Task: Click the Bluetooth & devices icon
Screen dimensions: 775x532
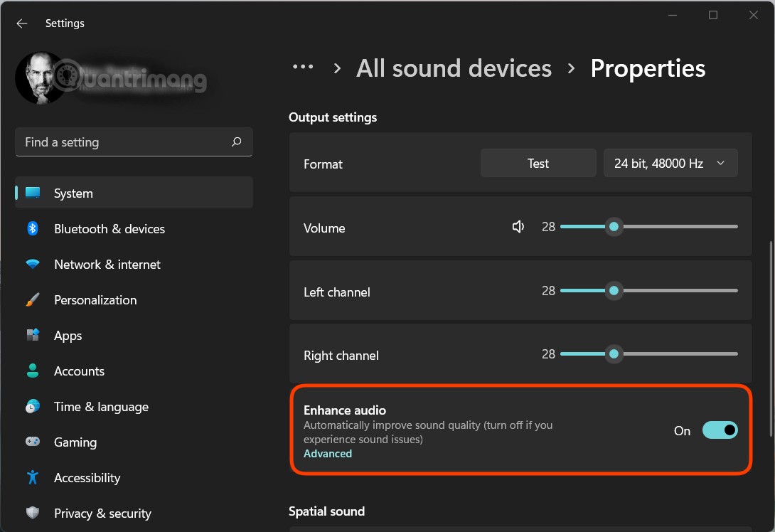Action: (x=33, y=228)
